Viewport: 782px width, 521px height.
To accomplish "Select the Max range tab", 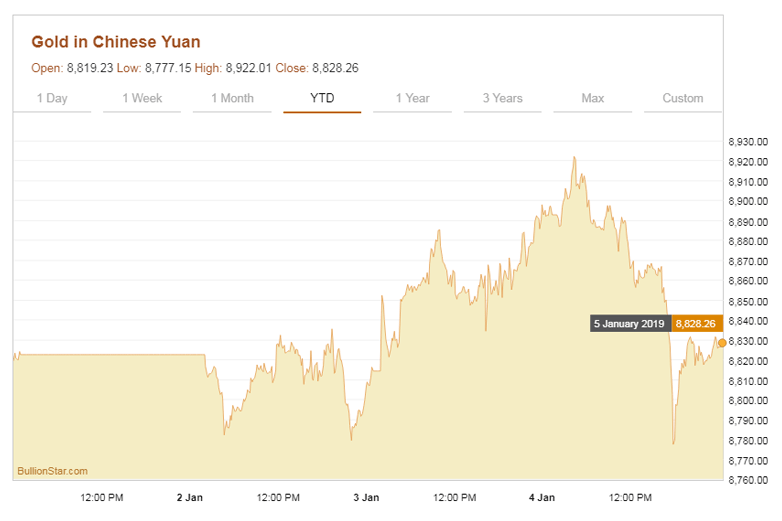I will (x=592, y=98).
